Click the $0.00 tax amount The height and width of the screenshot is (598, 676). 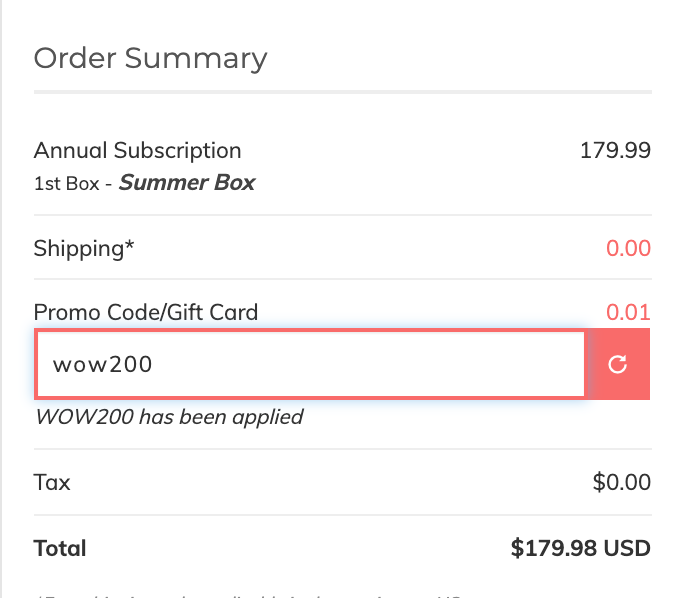(x=621, y=483)
